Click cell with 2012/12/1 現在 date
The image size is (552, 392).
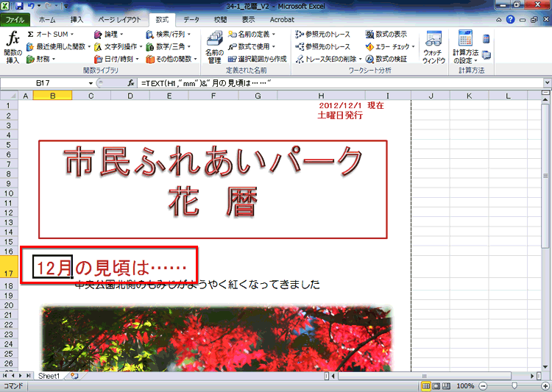click(351, 106)
